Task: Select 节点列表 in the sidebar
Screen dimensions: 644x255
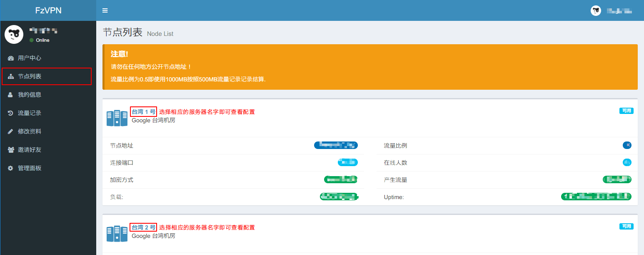Action: pos(47,76)
